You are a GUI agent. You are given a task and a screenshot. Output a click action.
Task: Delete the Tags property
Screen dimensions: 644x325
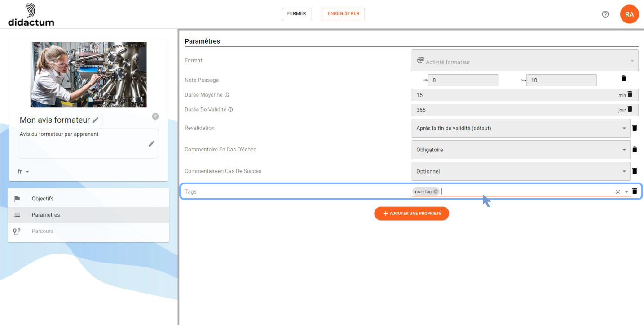[x=635, y=191]
